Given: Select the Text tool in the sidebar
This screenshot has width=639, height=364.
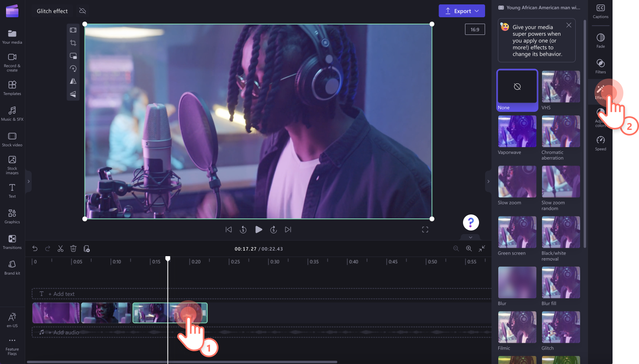Looking at the screenshot, I should click(12, 191).
